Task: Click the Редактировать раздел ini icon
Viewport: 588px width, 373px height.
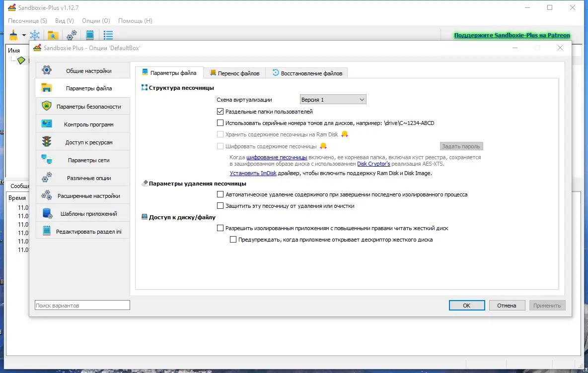Action: coord(47,231)
